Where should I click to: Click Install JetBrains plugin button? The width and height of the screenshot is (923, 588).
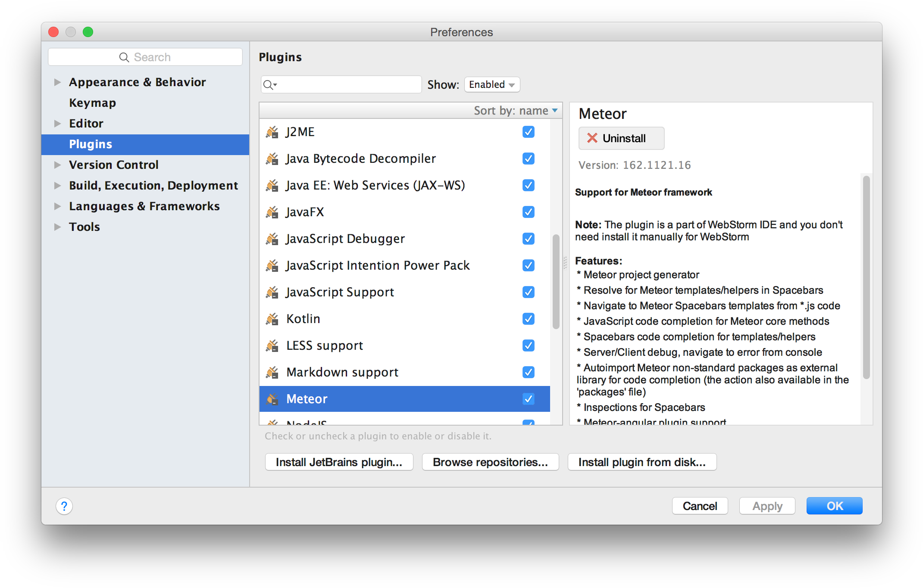pos(339,462)
